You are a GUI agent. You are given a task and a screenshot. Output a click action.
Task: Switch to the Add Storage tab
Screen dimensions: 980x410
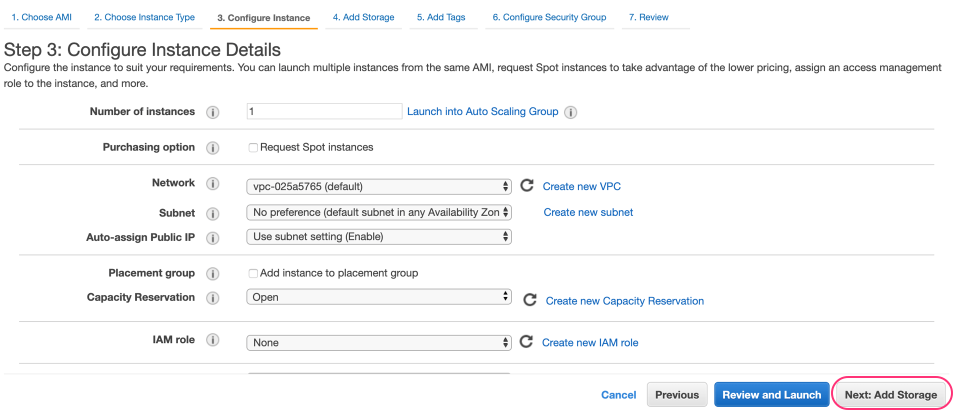coord(363,17)
